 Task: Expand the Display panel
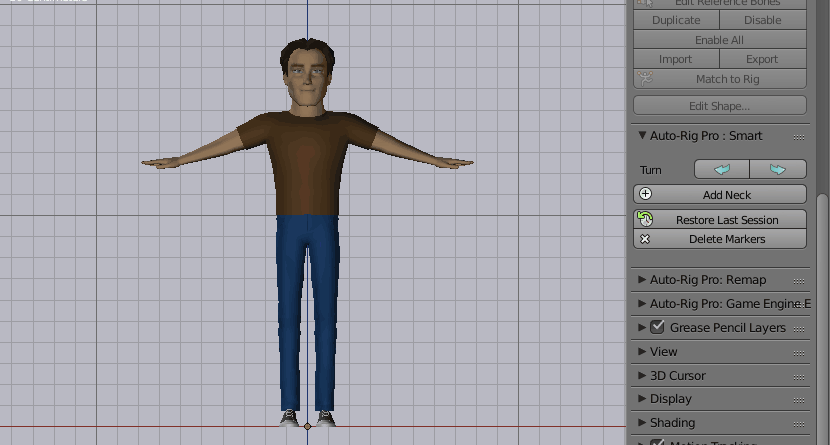[642, 399]
